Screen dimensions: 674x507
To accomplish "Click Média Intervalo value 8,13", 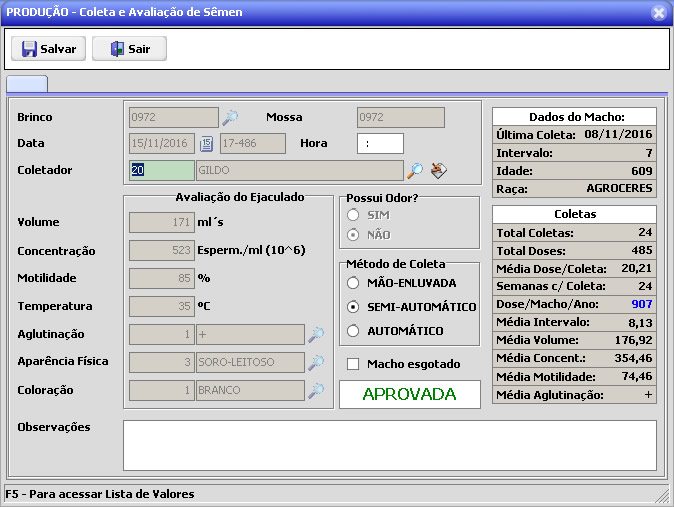I will (x=640, y=323).
